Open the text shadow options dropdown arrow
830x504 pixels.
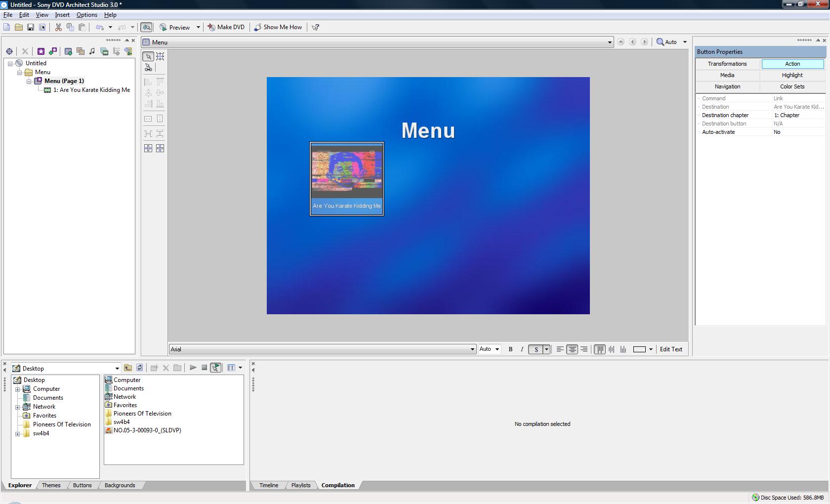(x=546, y=349)
